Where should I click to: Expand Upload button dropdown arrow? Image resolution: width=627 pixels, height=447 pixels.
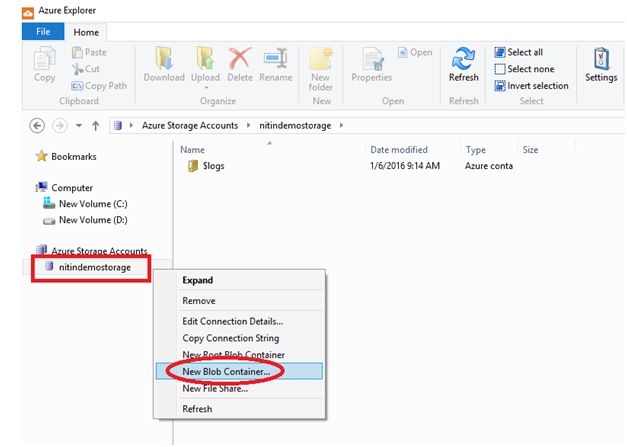click(206, 87)
